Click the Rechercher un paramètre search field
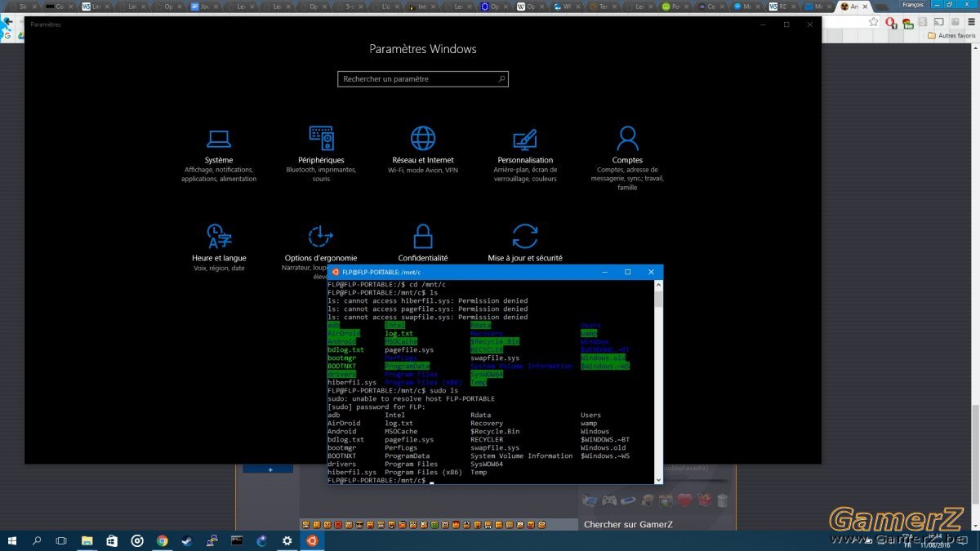The width and height of the screenshot is (980, 551). 423,79
